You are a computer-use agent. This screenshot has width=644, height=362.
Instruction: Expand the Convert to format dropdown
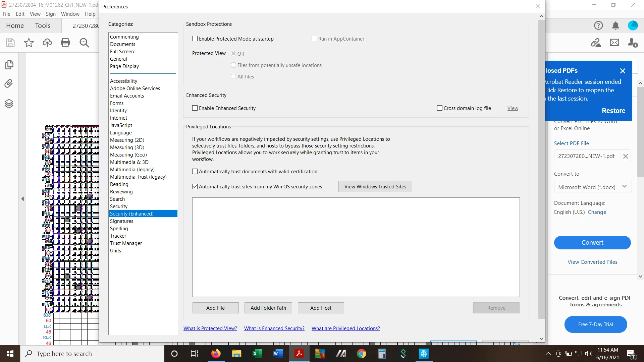pyautogui.click(x=592, y=187)
